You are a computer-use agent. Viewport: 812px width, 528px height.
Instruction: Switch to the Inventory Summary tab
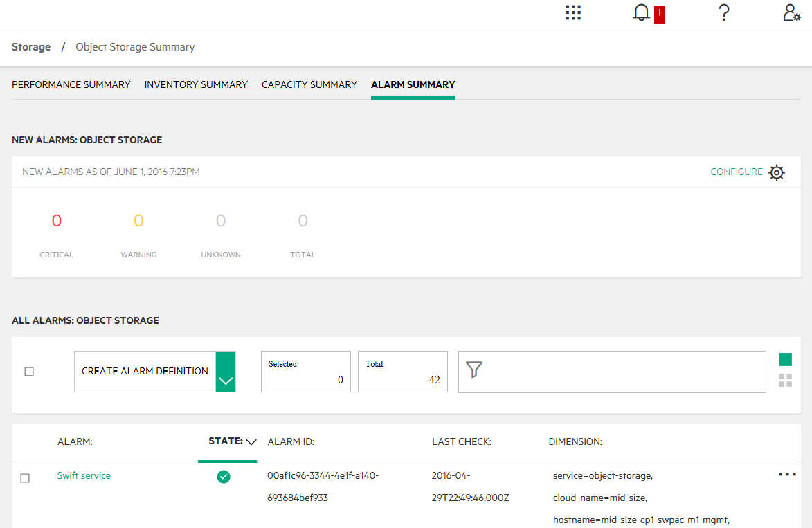196,84
